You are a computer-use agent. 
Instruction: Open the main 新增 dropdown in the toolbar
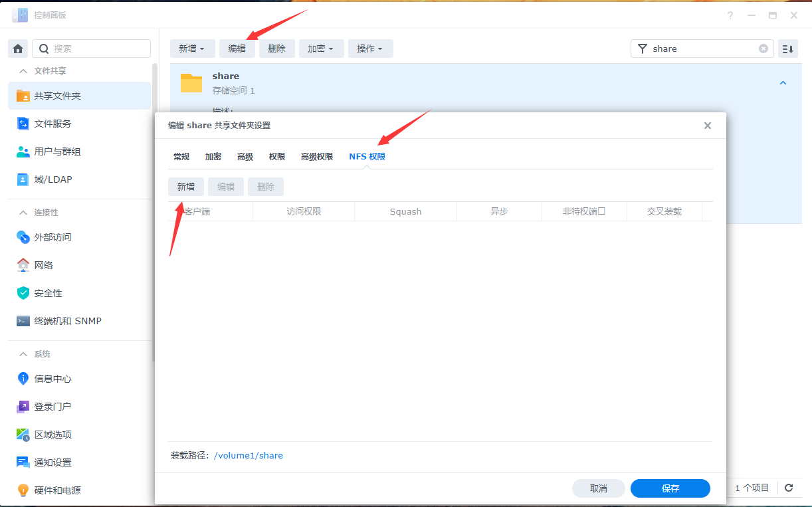(192, 49)
